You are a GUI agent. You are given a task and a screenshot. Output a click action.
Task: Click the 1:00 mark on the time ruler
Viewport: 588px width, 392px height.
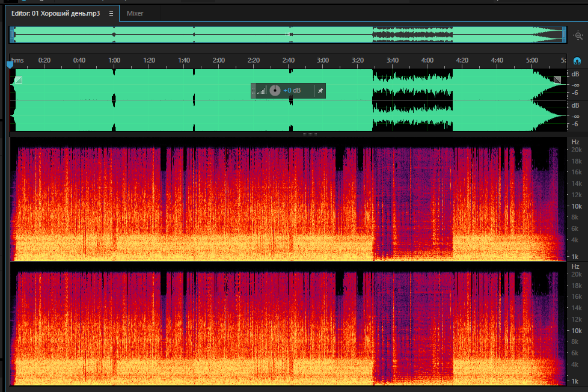pos(114,60)
